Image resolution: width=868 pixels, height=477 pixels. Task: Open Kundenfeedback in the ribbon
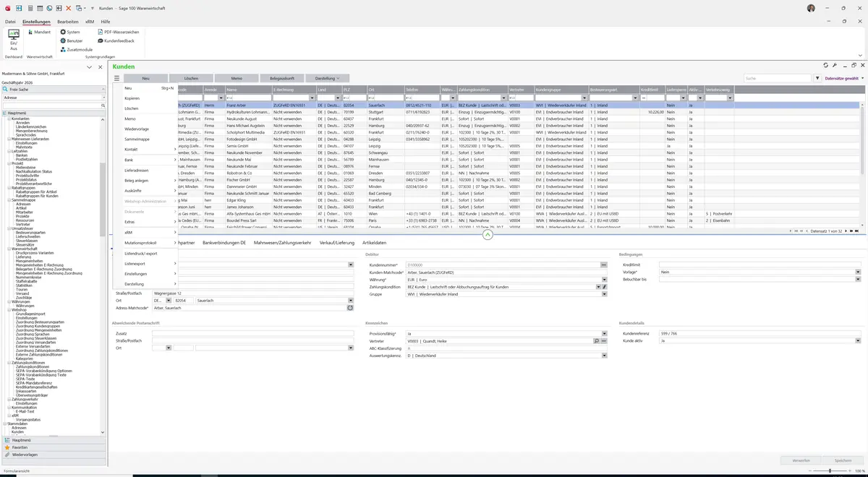115,40
